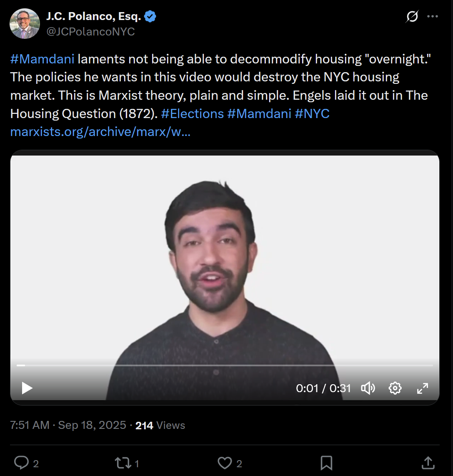Repost this tweet

[x=123, y=463]
